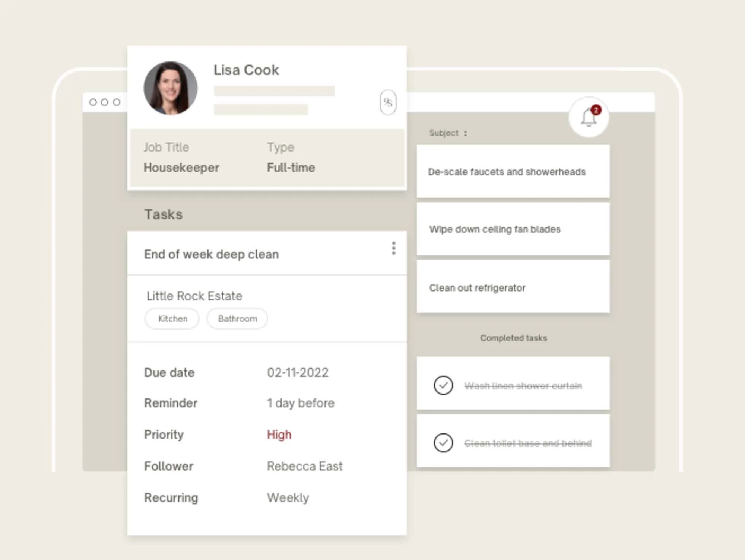Select the Kitchen tag

[x=172, y=319]
